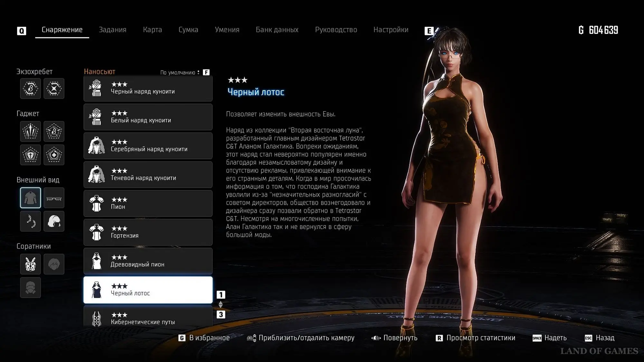
Task: Click the up-down arrows between presets
Action: (221, 304)
